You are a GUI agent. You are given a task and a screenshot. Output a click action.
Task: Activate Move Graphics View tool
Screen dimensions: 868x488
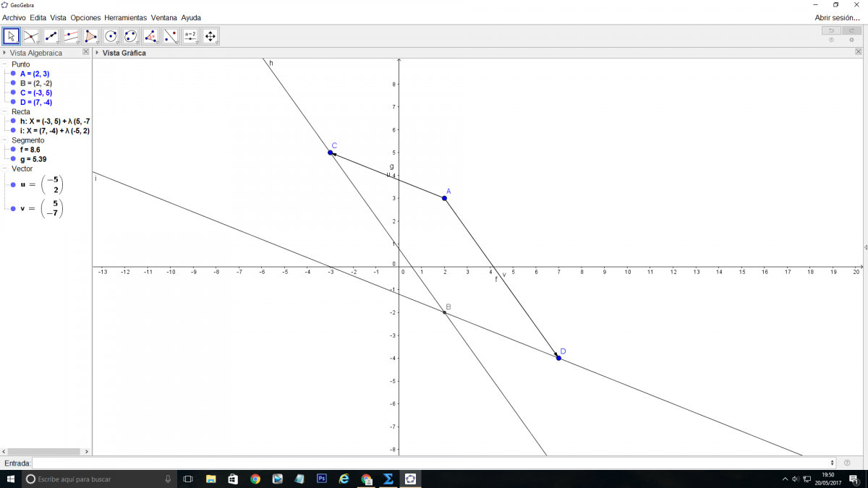click(x=210, y=35)
